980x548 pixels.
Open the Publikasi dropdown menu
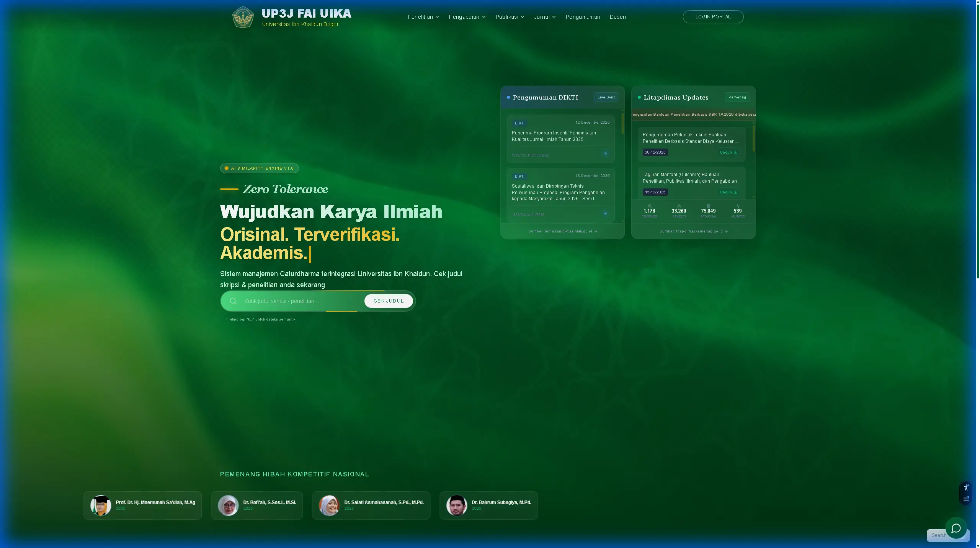[510, 17]
